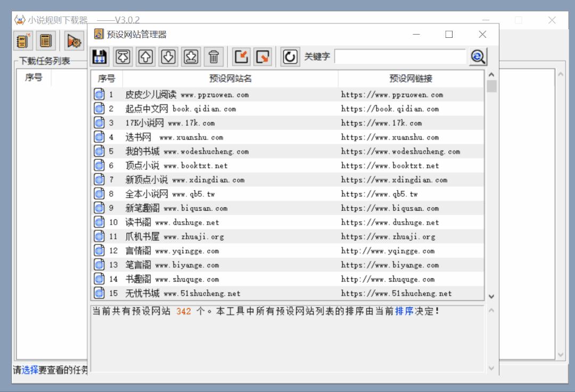Click the move down arrow icon
This screenshot has height=392, width=575.
[168, 56]
